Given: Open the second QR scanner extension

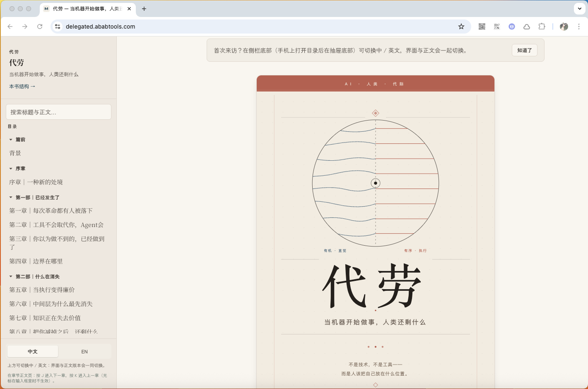Looking at the screenshot, I should pyautogui.click(x=497, y=27).
